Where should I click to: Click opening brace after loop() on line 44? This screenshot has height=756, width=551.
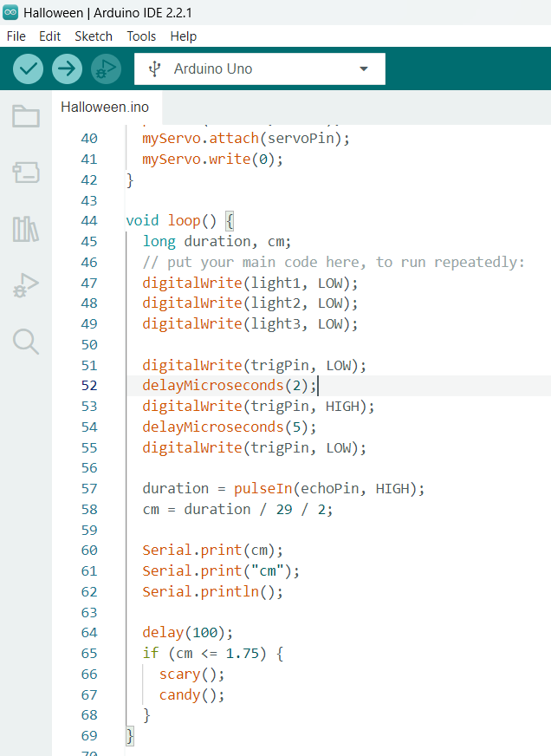click(x=230, y=221)
